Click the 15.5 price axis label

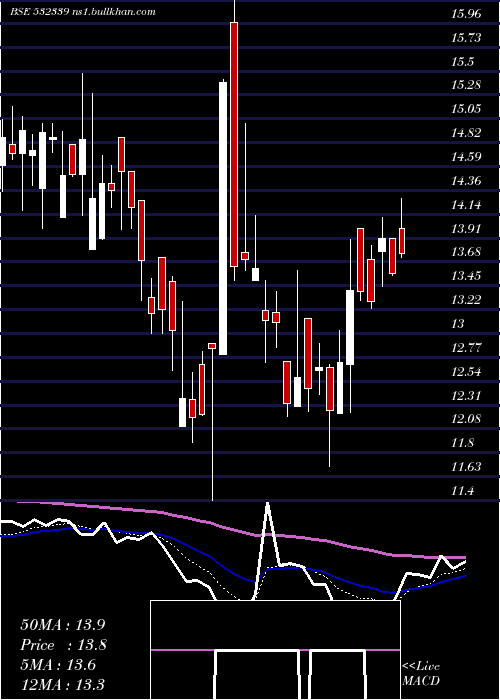click(x=462, y=62)
